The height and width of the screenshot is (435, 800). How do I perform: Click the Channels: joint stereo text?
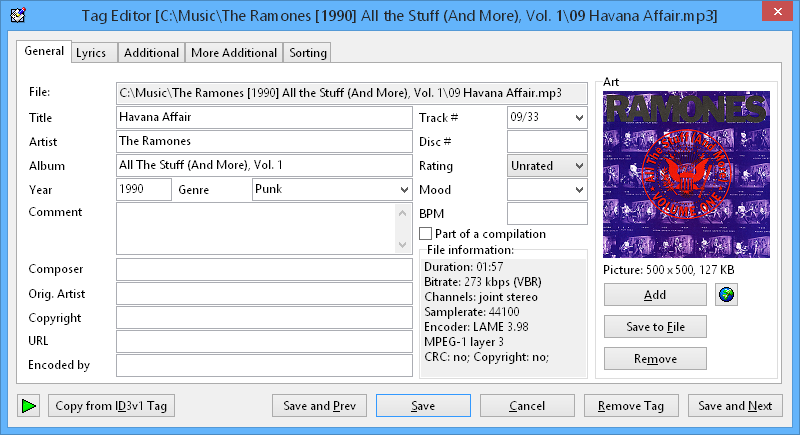(481, 297)
